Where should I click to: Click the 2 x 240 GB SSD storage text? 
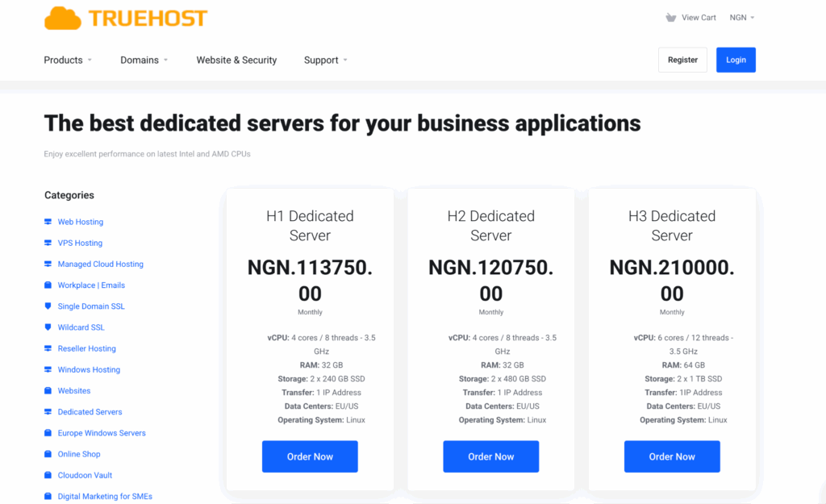click(338, 379)
